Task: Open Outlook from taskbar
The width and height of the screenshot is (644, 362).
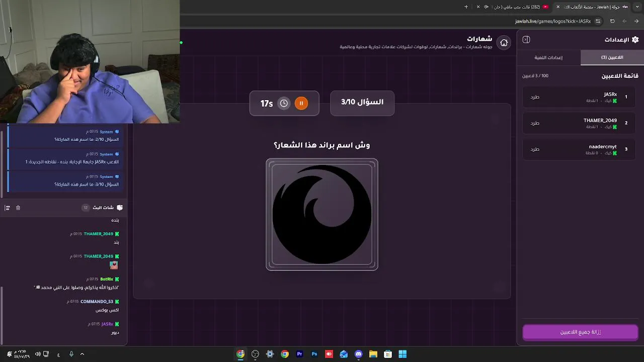Action: click(344, 354)
